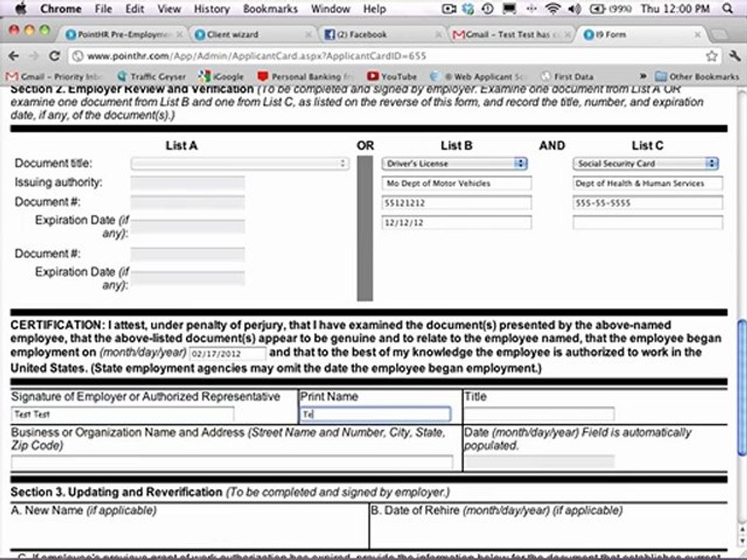Open a new tab
The width and height of the screenshot is (747, 560).
pyautogui.click(x=719, y=34)
